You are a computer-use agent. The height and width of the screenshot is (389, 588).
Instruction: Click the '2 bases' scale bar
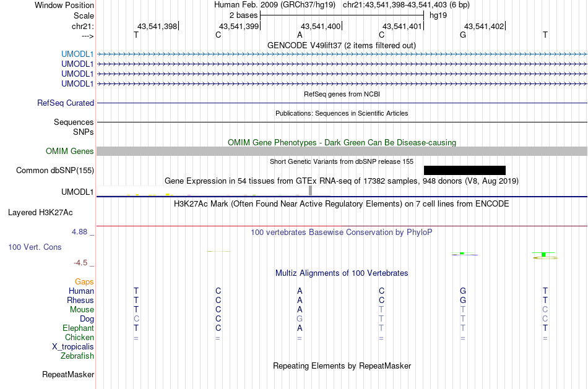point(342,15)
